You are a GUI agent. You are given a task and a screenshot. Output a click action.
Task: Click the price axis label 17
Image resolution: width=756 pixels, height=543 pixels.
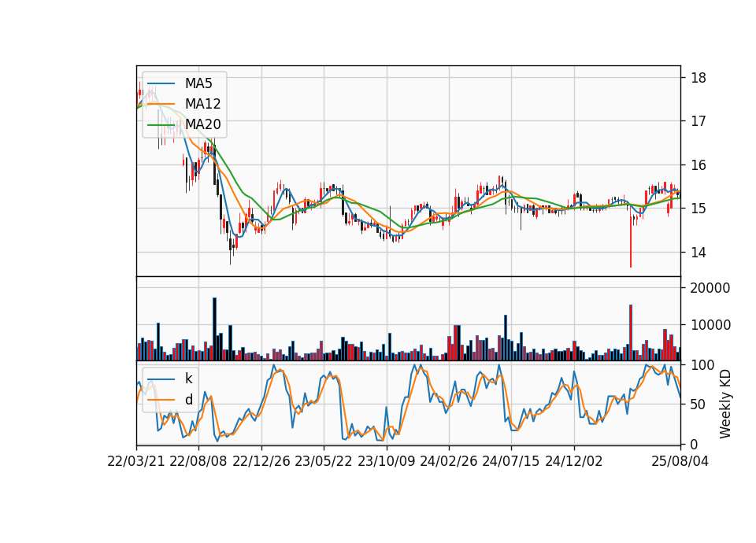[x=699, y=121]
